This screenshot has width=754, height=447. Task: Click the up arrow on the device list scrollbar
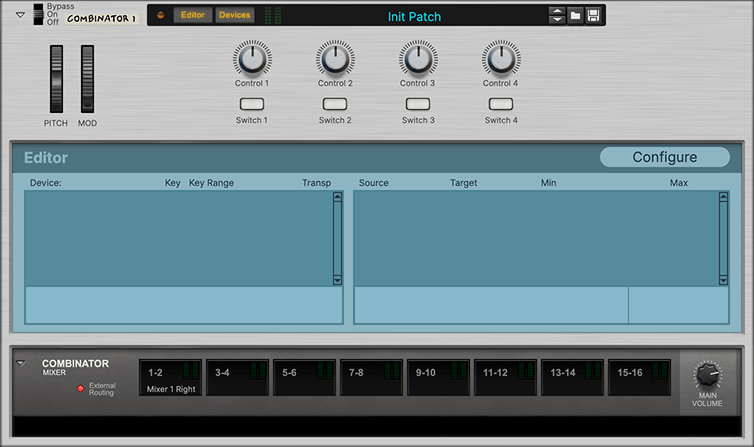tap(338, 197)
